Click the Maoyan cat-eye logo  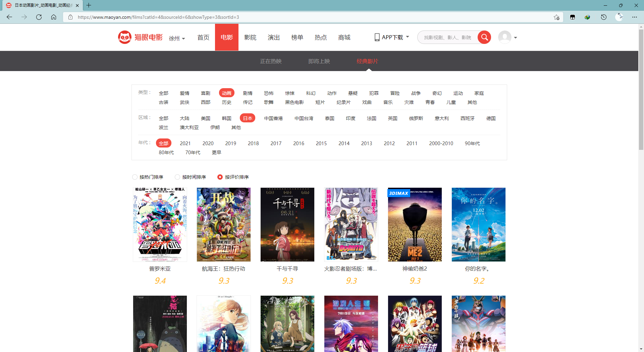click(140, 37)
